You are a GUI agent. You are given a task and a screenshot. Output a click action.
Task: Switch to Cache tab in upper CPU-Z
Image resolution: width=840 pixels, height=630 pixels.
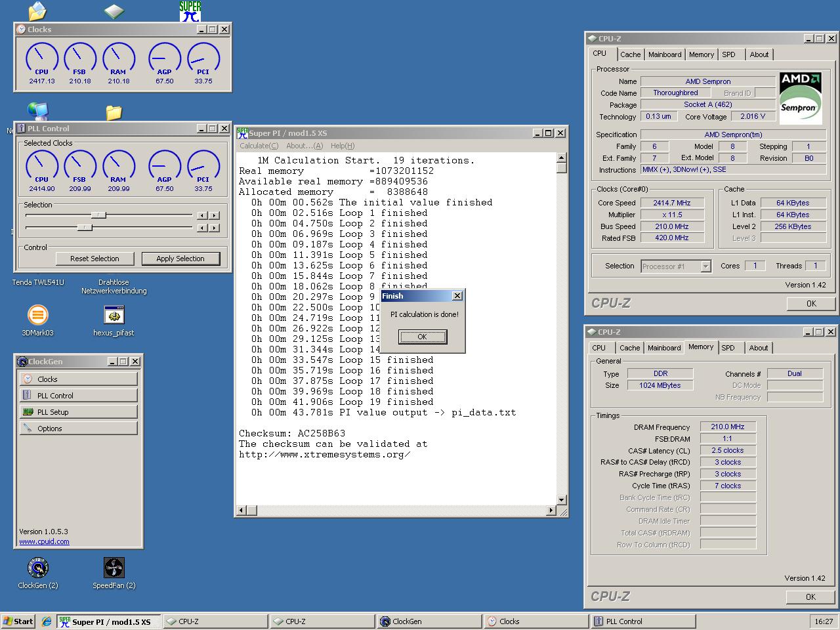(630, 54)
